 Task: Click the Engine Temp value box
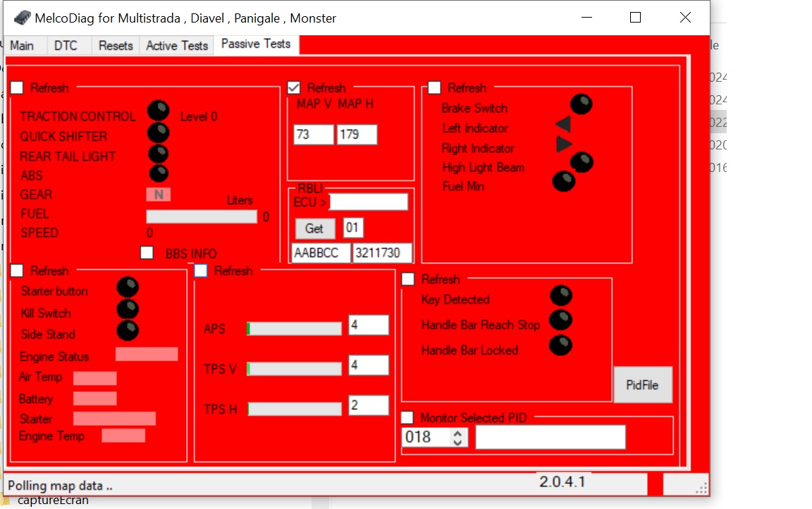click(x=123, y=436)
